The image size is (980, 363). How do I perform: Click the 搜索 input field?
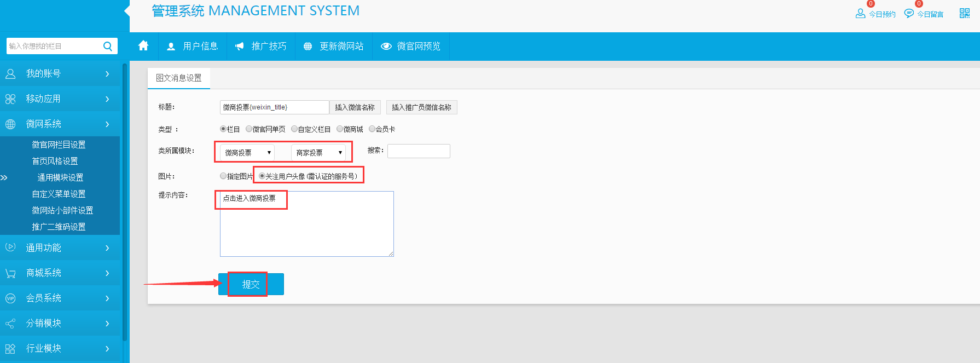coord(419,151)
